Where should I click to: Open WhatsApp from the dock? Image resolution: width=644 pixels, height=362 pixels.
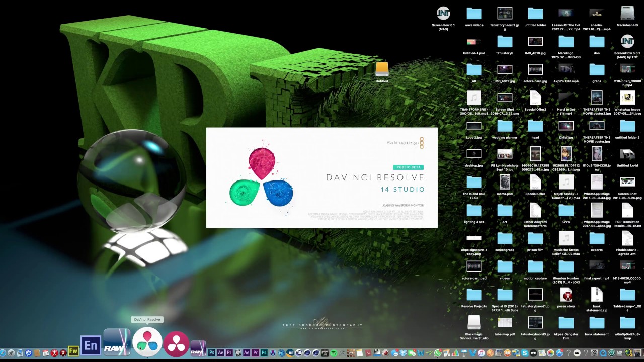coord(438,353)
